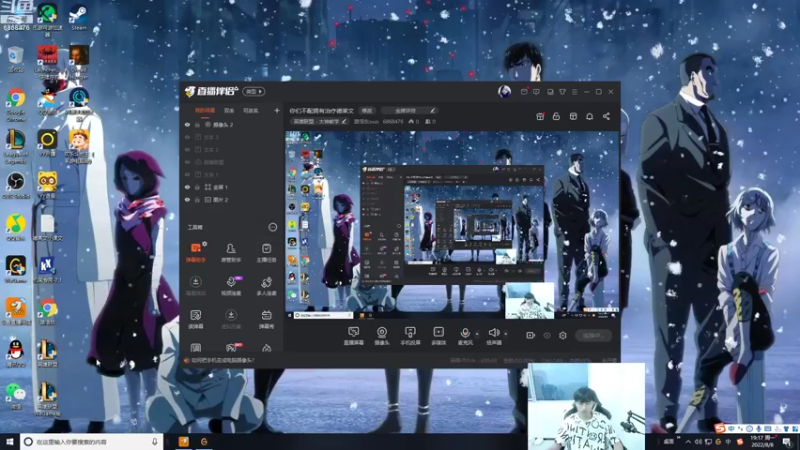The width and height of the screenshot is (800, 450).
Task: Switch to the third scene tab
Action: (x=251, y=110)
